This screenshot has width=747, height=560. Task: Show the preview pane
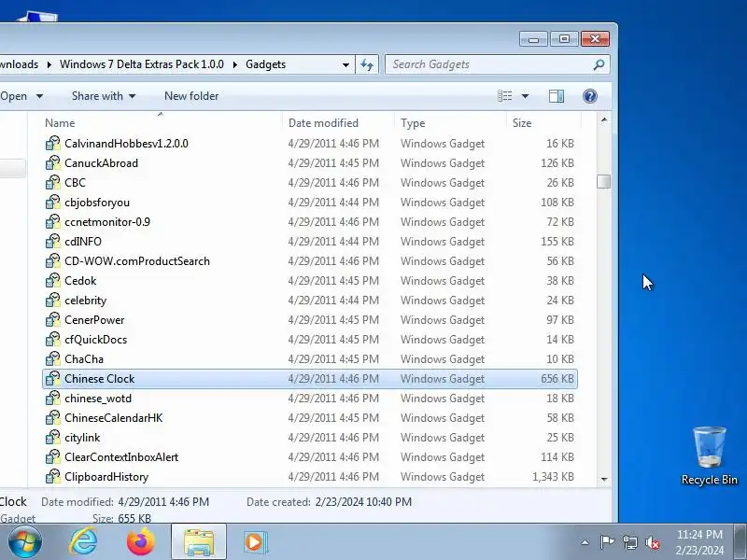click(x=557, y=96)
